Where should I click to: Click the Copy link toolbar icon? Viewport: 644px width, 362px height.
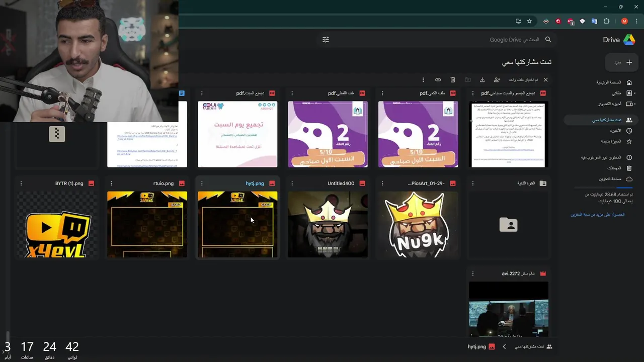438,80
